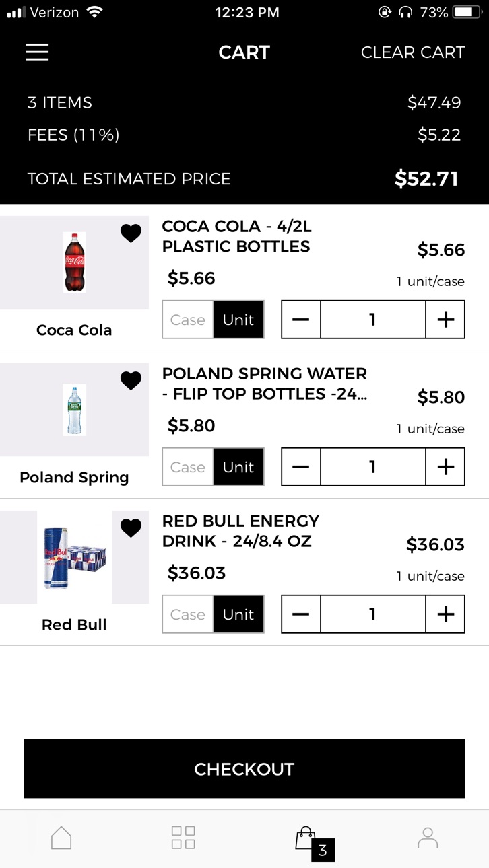This screenshot has width=489, height=868.
Task: Open the profile account icon
Action: point(428,838)
